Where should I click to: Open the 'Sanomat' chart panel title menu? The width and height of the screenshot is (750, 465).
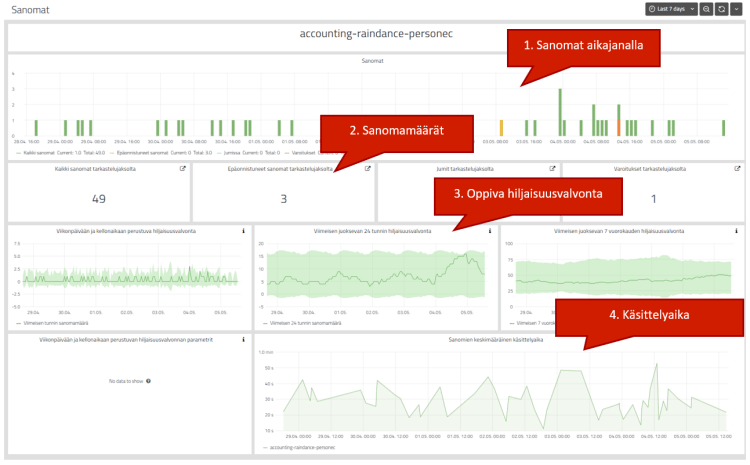click(372, 61)
